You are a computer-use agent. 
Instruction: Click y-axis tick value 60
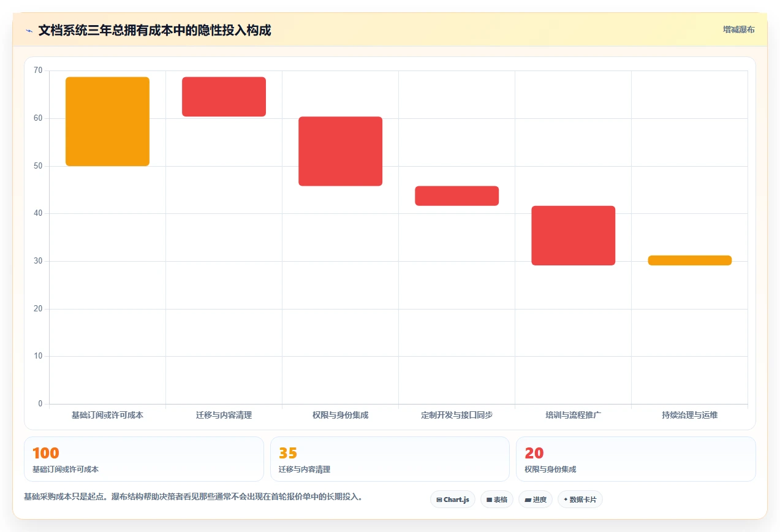[38, 118]
